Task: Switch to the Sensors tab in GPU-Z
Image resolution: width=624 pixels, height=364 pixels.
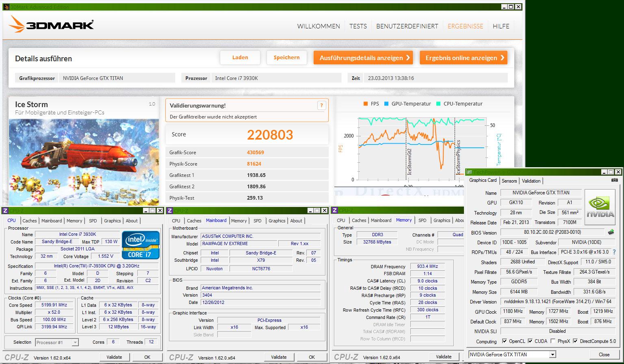Action: coord(509,181)
